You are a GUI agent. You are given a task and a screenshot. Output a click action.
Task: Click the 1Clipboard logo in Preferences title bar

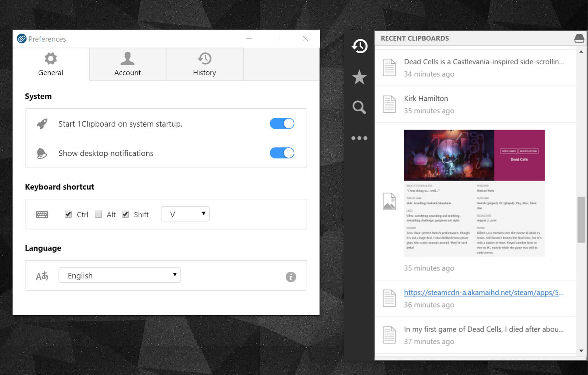[x=22, y=38]
